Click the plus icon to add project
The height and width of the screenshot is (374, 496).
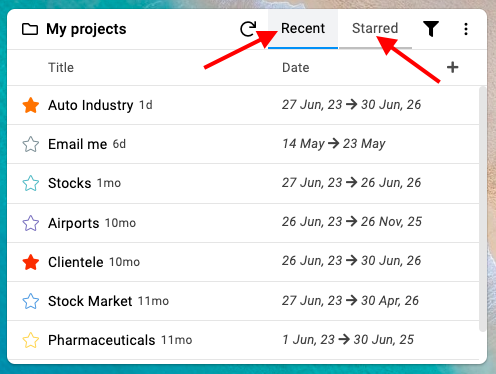pos(452,67)
